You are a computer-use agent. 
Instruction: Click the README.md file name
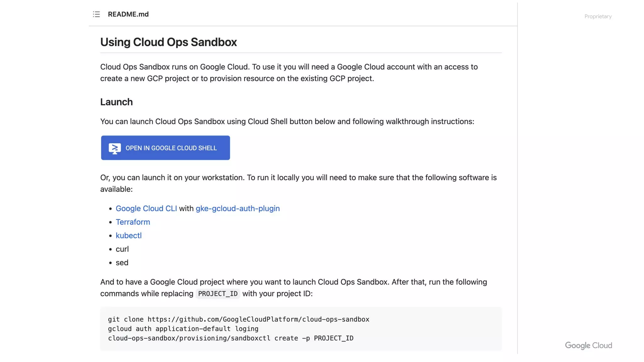pyautogui.click(x=128, y=14)
